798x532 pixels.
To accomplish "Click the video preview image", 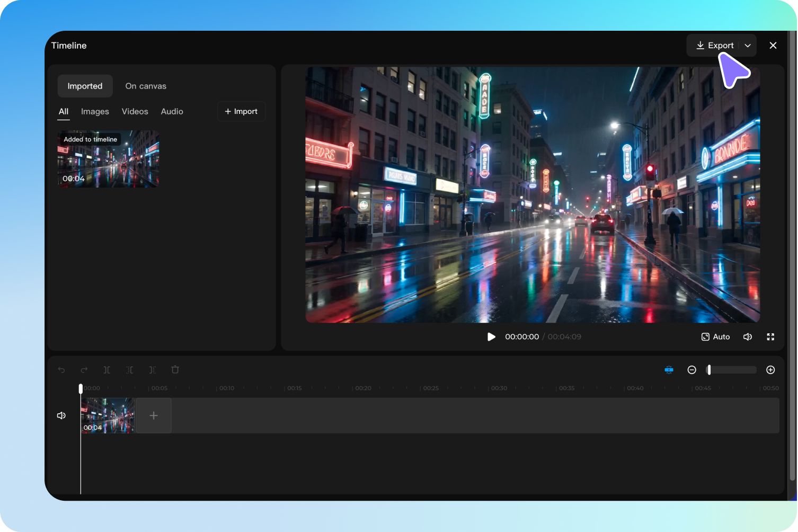I will click(x=533, y=194).
